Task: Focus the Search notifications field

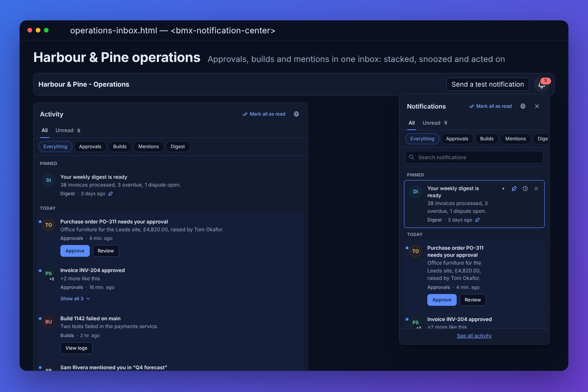Action: click(x=474, y=157)
